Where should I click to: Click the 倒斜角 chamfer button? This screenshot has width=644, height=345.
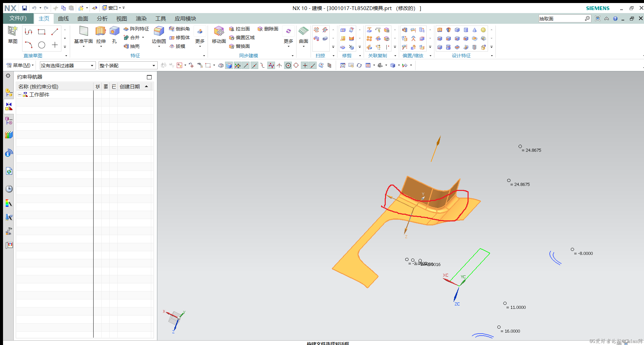(179, 29)
